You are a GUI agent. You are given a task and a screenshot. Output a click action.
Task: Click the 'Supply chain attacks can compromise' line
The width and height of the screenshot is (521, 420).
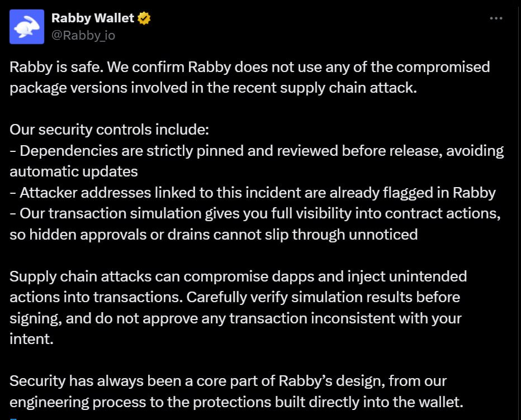click(238, 276)
